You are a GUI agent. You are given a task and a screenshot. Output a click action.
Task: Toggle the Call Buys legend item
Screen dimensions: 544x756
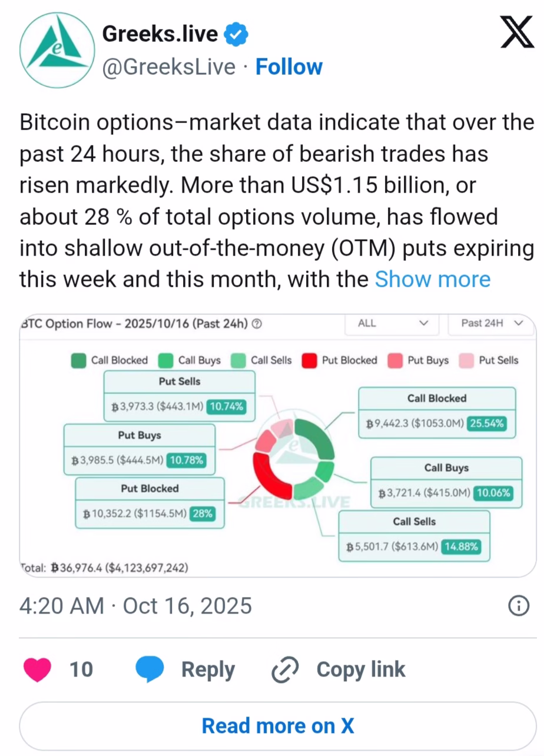point(190,360)
